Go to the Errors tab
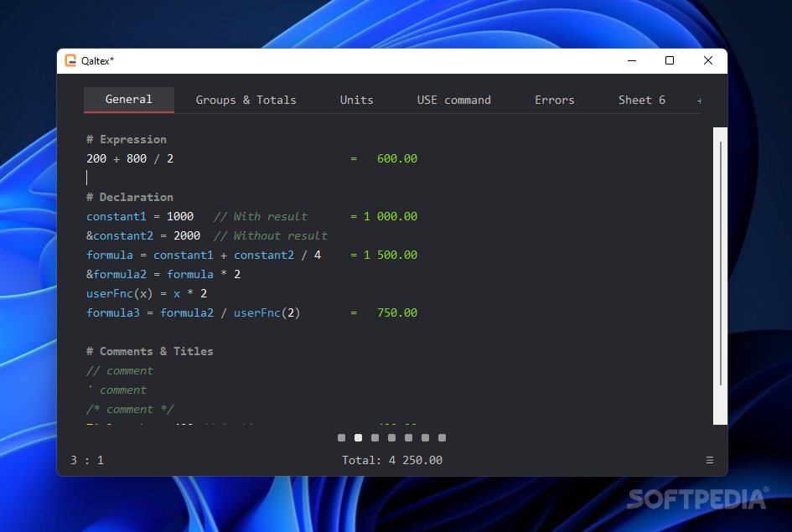 point(555,100)
